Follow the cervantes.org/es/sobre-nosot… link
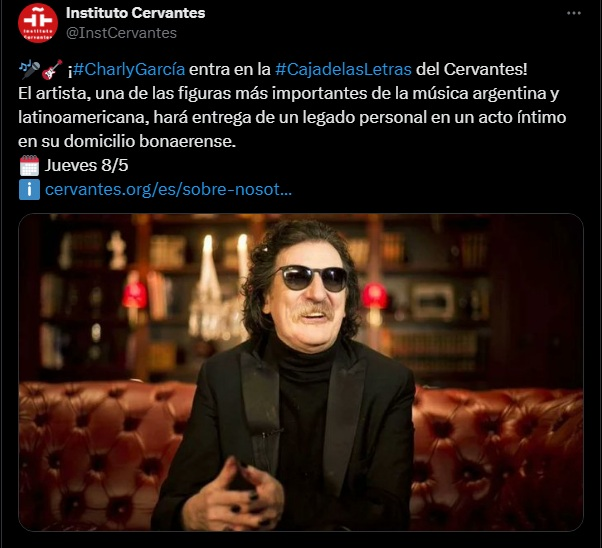602x548 pixels. [x=168, y=189]
